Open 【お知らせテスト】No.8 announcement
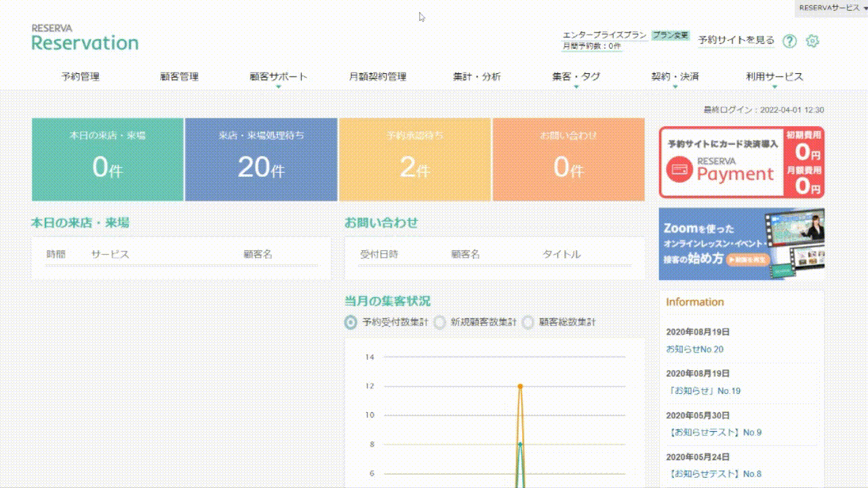Viewport: 868px width, 488px height. coord(714,474)
